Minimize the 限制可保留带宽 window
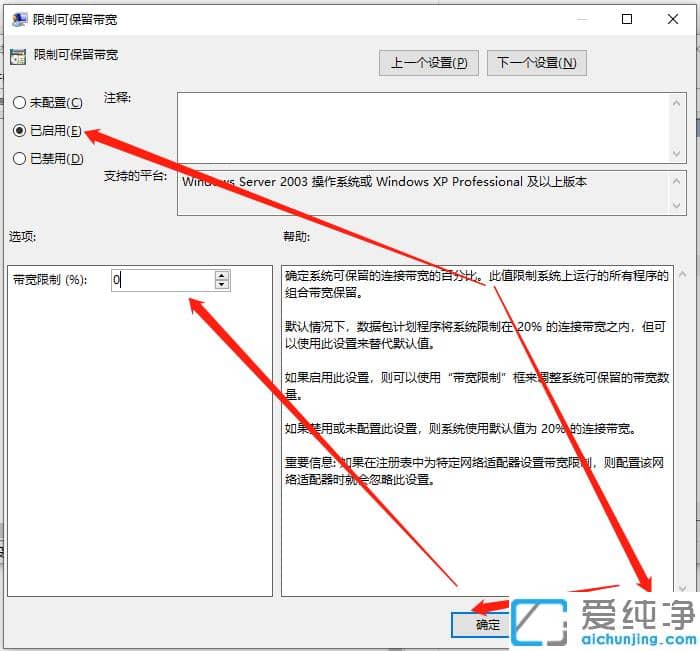The image size is (700, 651). pyautogui.click(x=581, y=19)
